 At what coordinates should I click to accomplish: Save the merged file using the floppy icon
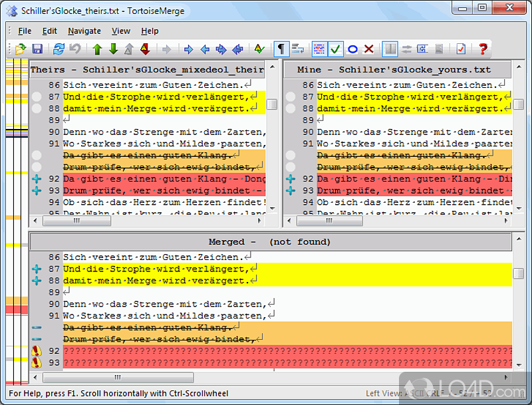pos(37,49)
